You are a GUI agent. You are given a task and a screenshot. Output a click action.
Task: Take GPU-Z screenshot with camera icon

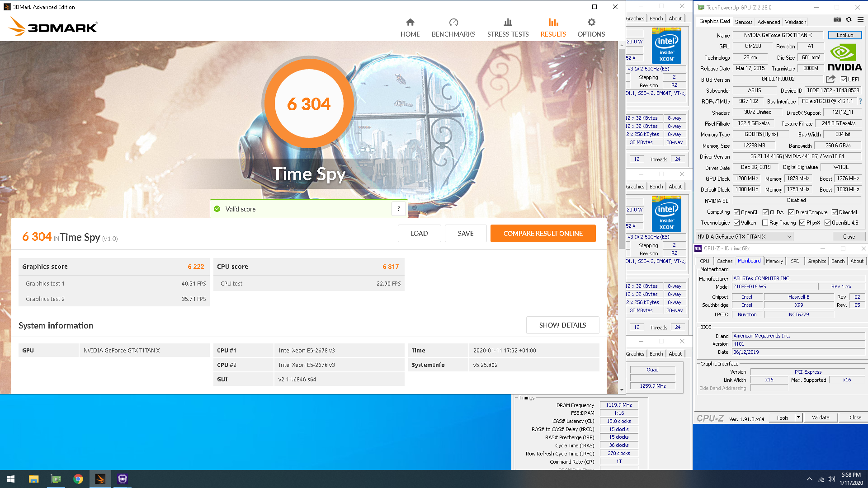[837, 19]
